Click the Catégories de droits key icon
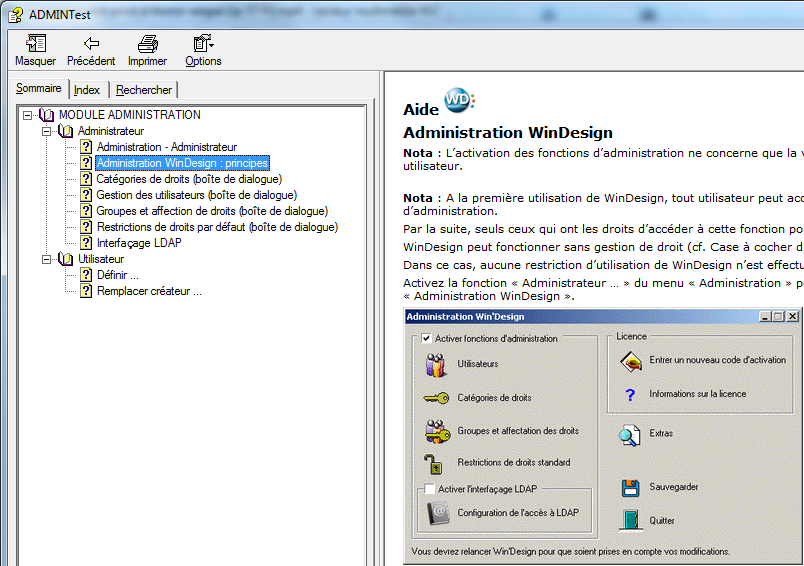Screen dimensions: 804x566 coord(437,398)
